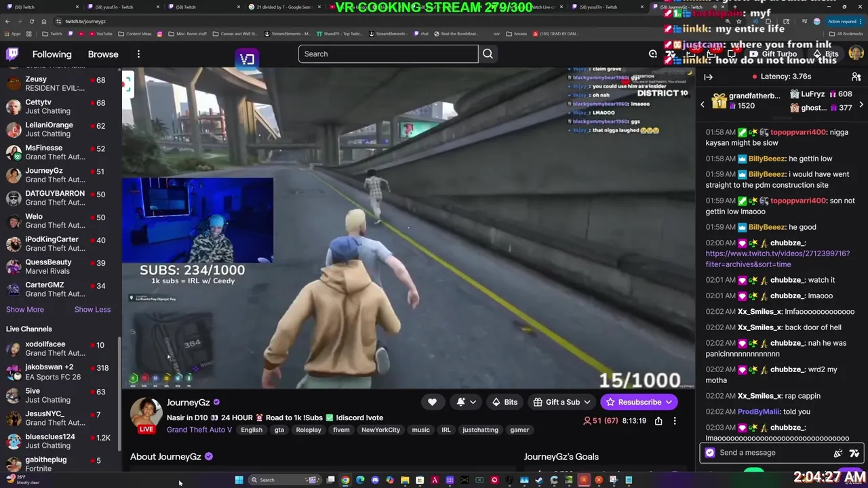Open the Discord icon on the taskbar
The image size is (868, 488).
[375, 480]
